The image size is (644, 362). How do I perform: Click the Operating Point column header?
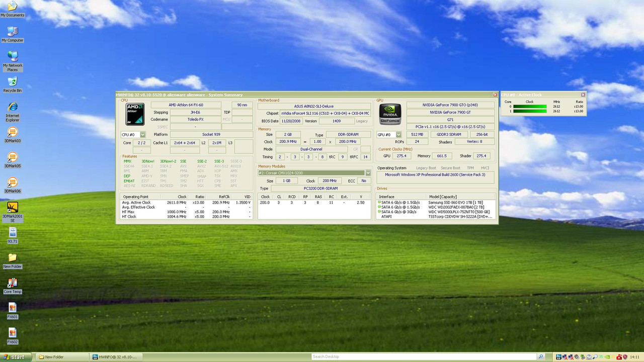[x=136, y=197]
